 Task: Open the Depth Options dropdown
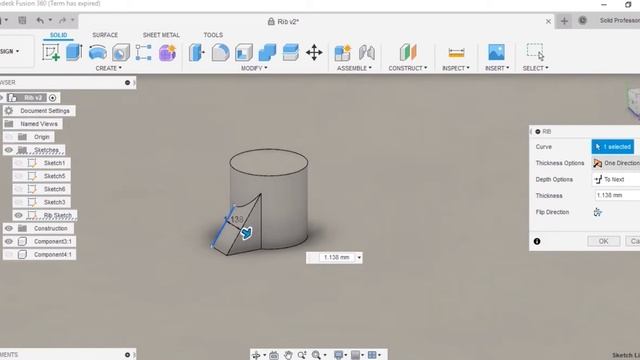[x=616, y=179]
